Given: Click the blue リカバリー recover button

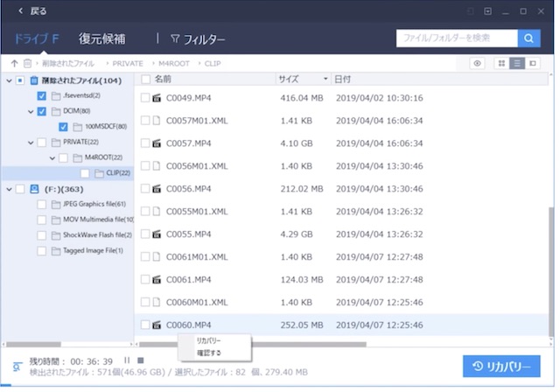Looking at the screenshot, I should pos(501,367).
